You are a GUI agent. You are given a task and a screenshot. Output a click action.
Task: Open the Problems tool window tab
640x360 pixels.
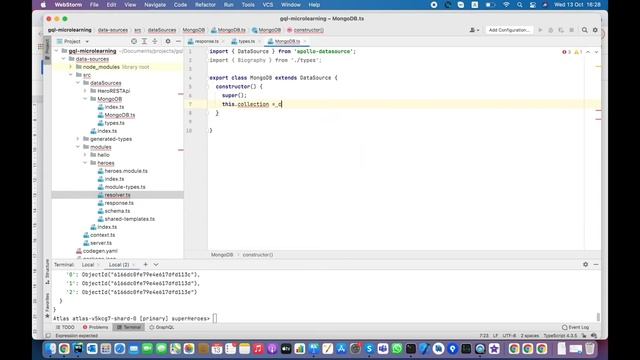coord(96,327)
